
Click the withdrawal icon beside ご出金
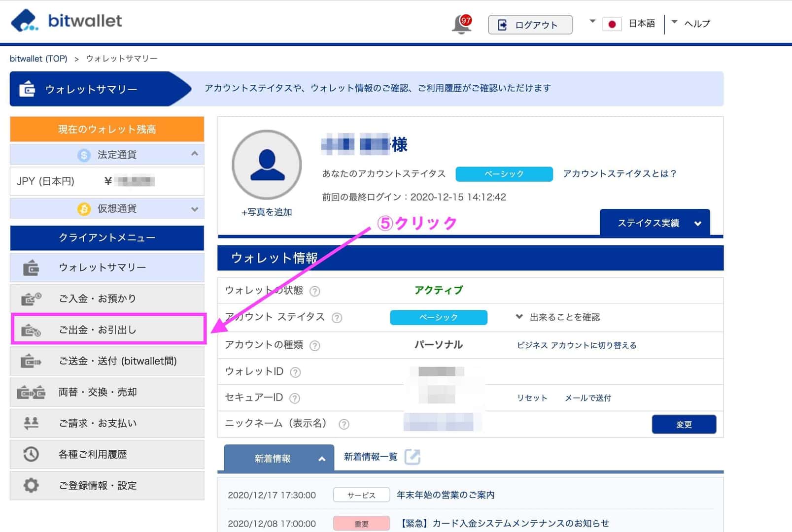click(31, 330)
